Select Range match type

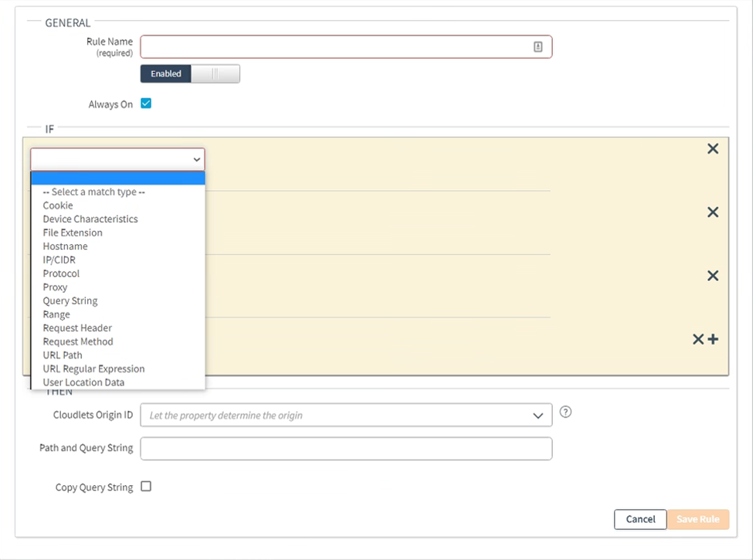[x=118, y=314]
